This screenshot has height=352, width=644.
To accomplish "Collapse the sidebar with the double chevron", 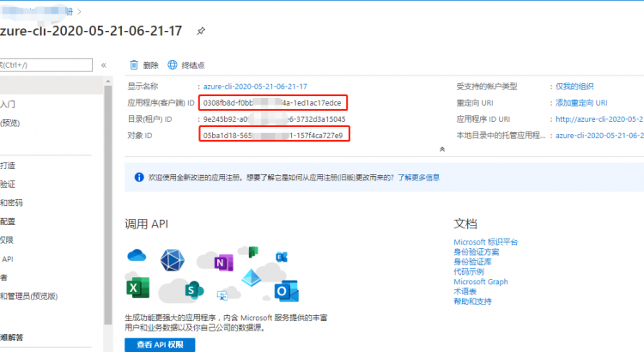I will (104, 65).
